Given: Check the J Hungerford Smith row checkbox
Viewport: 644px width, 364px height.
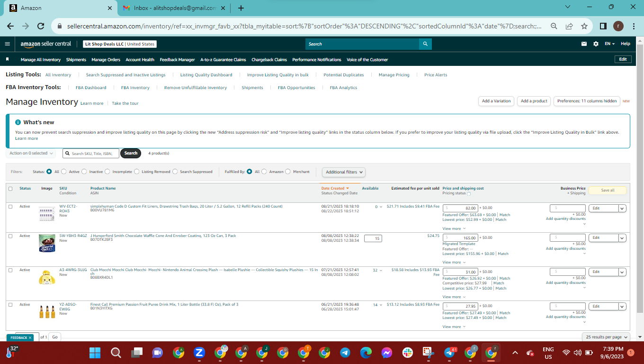Looking at the screenshot, I should click(10, 236).
